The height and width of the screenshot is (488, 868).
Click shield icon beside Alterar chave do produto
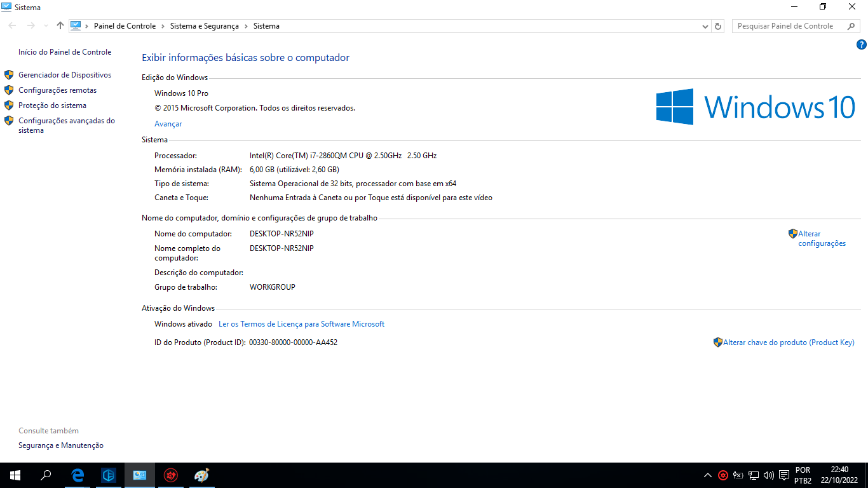[718, 342]
